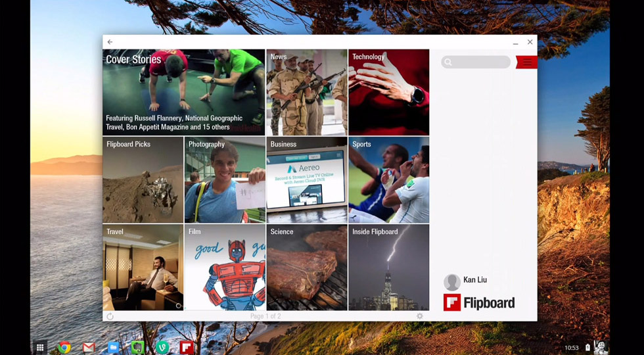Open the Technology section tile
This screenshot has width=644, height=355.
click(388, 92)
